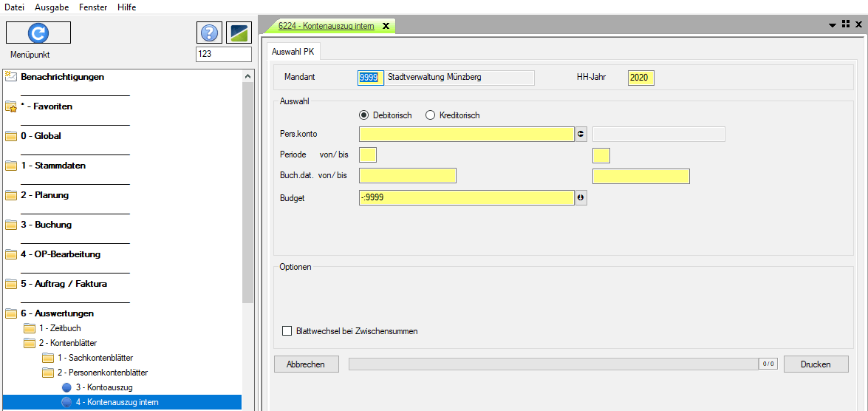Image resolution: width=868 pixels, height=411 pixels.
Task: Click lookup icon next to Pers.konto field
Action: [581, 134]
